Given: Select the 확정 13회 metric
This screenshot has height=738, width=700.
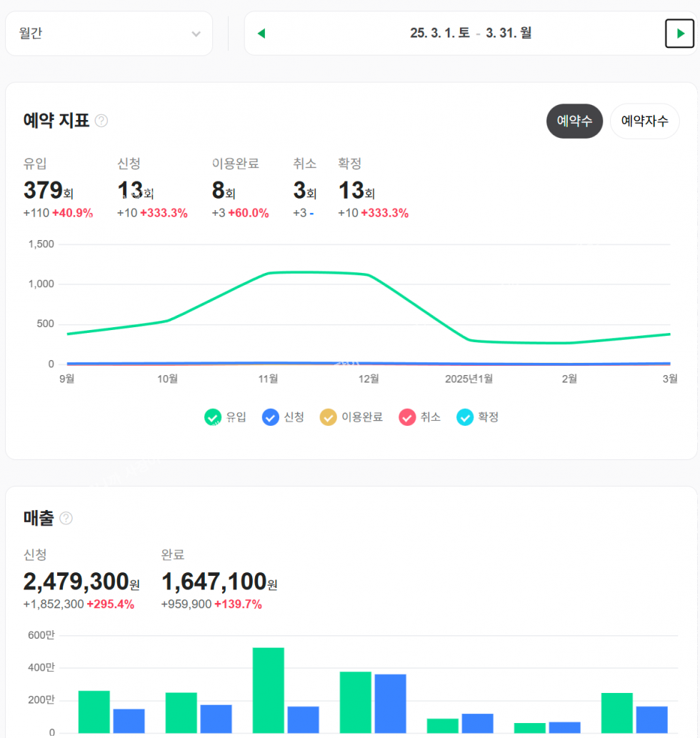Looking at the screenshot, I should 356,191.
